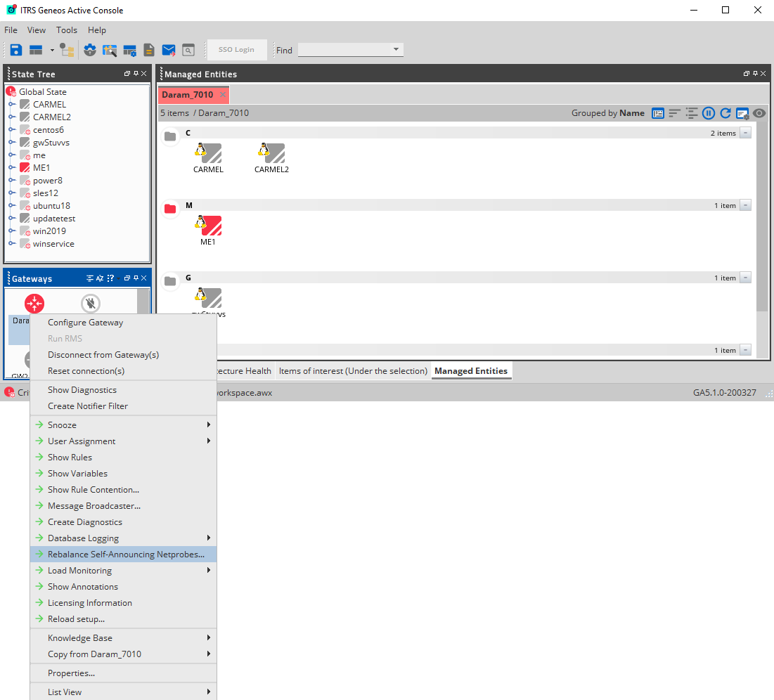Pin the State Tree panel
774x700 pixels.
pyautogui.click(x=136, y=74)
